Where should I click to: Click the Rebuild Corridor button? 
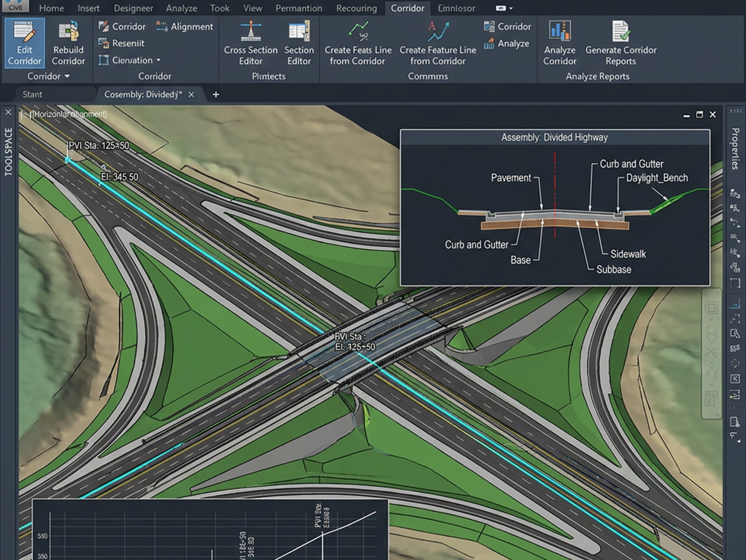(x=68, y=43)
